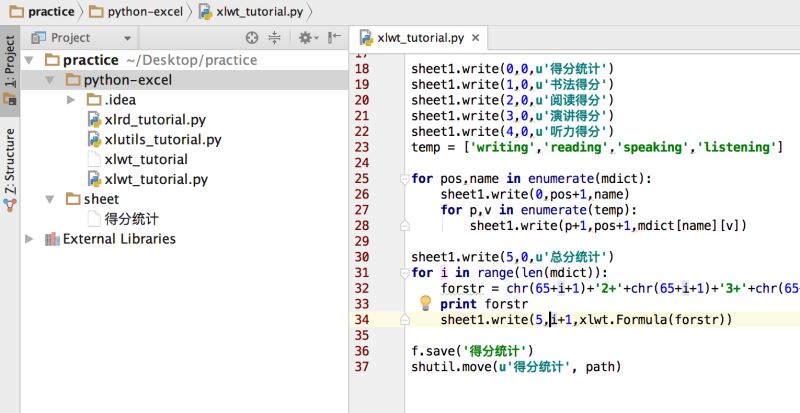This screenshot has height=413, width=800.
Task: Close the xlwt_tutorial.py editor tab
Action: 476,38
